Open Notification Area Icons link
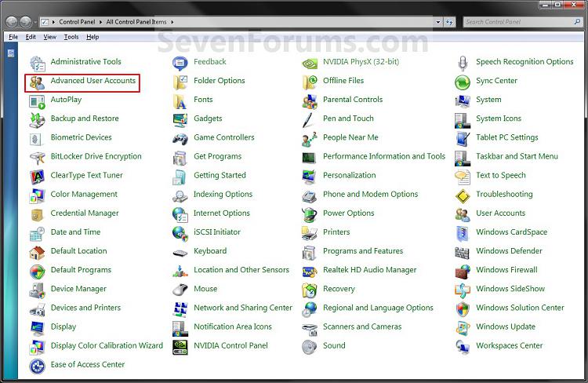Viewport: 588px width, 383px height. click(x=233, y=326)
